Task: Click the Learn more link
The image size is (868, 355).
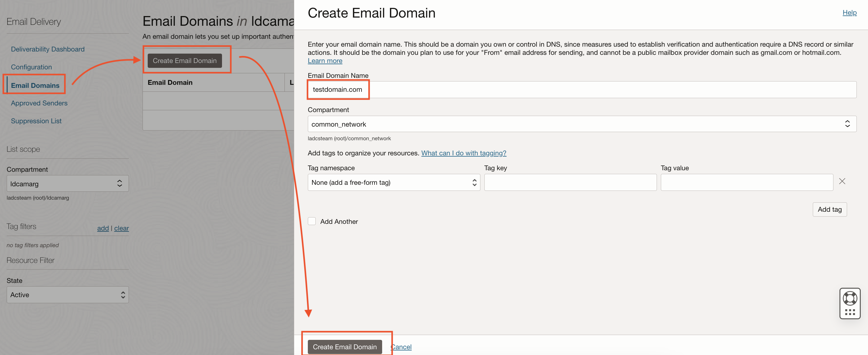Action: coord(325,61)
